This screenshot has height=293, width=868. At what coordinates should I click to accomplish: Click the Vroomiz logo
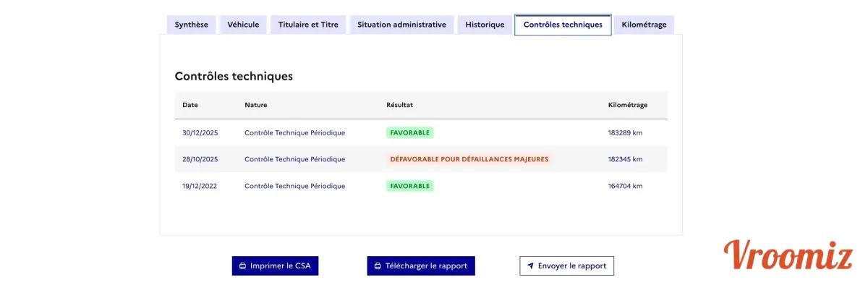[788, 255]
